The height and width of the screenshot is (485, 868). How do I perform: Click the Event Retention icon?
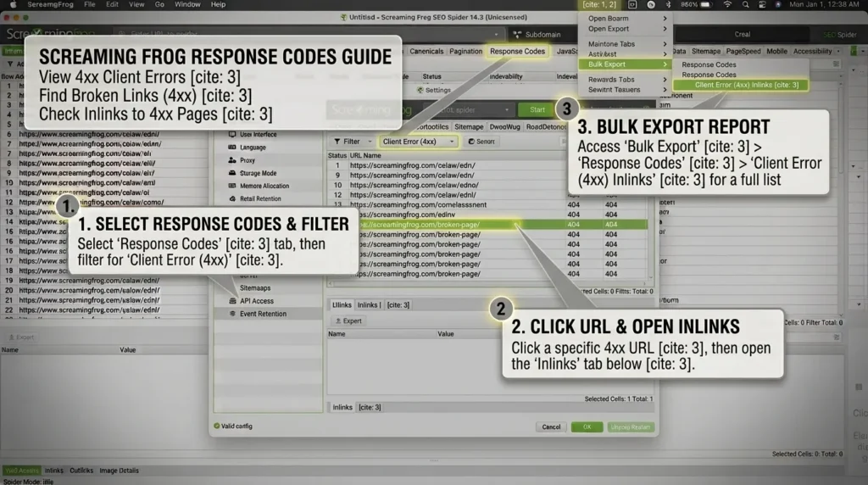(x=232, y=314)
